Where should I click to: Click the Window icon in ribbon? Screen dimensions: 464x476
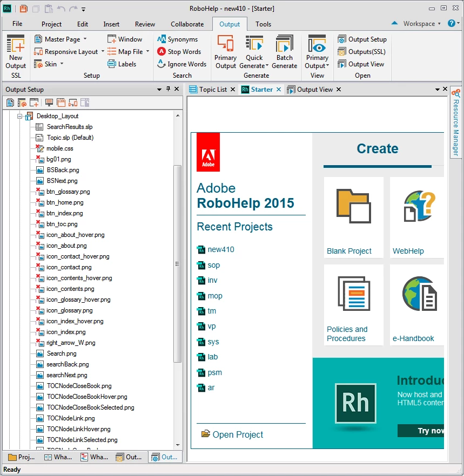[x=112, y=39]
